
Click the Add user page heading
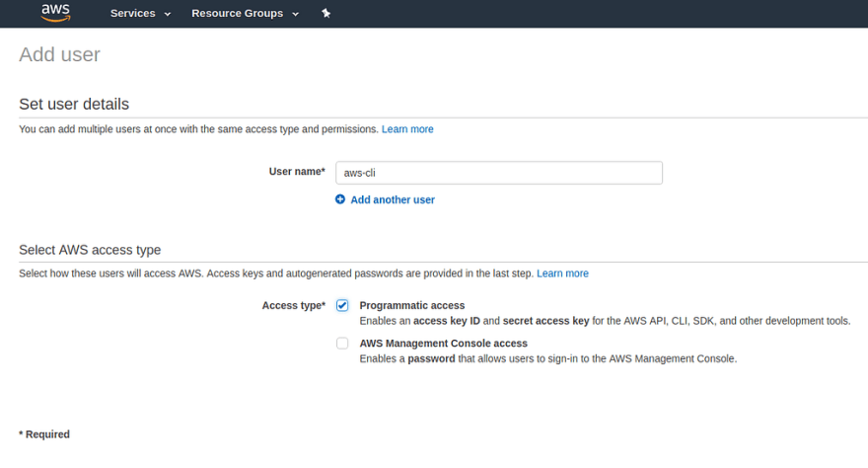(x=60, y=55)
